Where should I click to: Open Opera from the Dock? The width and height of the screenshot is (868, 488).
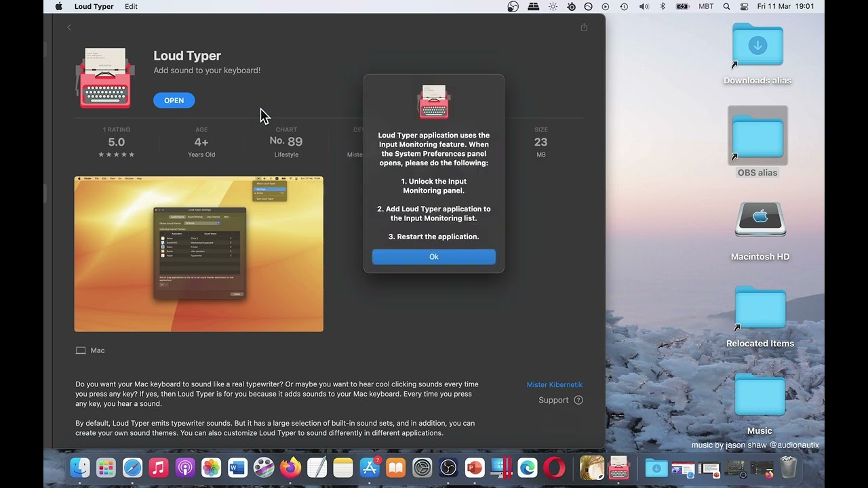click(x=554, y=468)
